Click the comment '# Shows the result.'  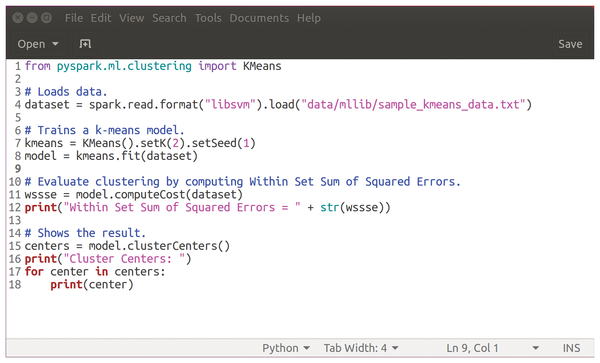[85, 233]
